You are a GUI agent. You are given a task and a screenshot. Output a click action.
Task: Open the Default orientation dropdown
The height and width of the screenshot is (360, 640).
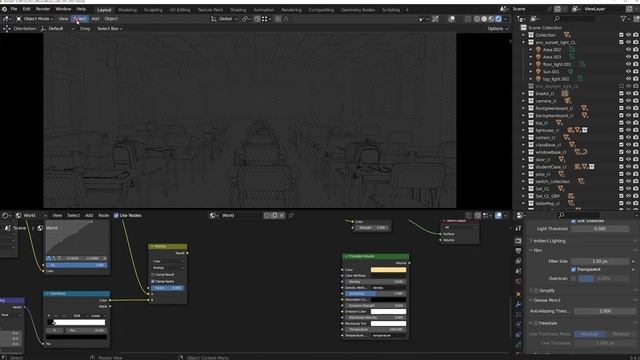(58, 29)
